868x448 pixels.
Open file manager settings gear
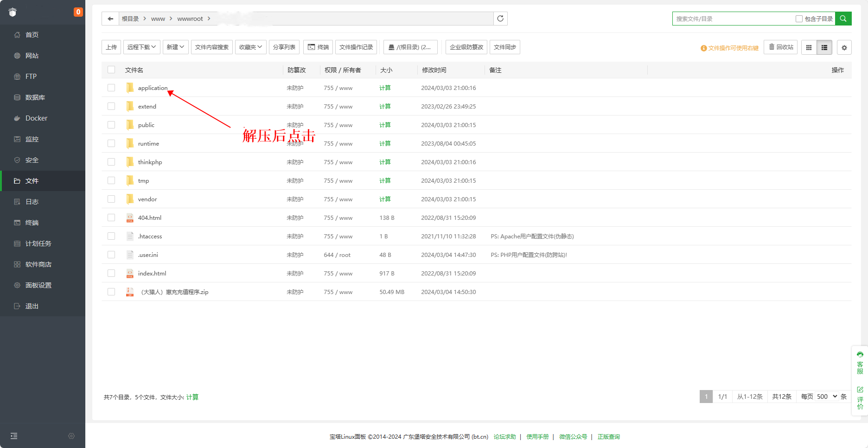coord(844,47)
